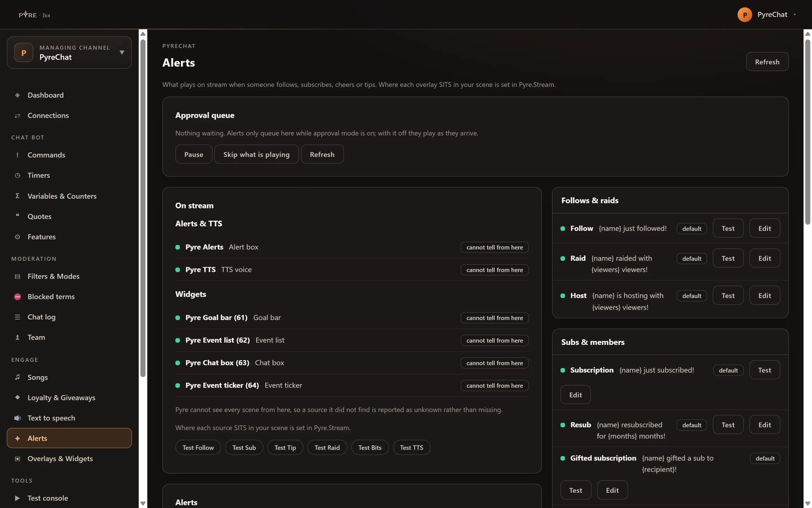The image size is (812, 508).
Task: Click the Songs music note icon
Action: point(17,377)
